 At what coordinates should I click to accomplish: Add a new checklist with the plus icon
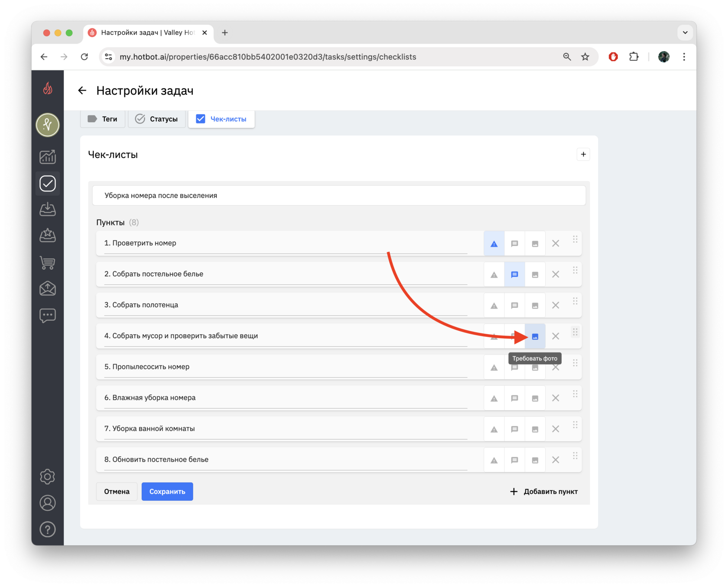[583, 154]
